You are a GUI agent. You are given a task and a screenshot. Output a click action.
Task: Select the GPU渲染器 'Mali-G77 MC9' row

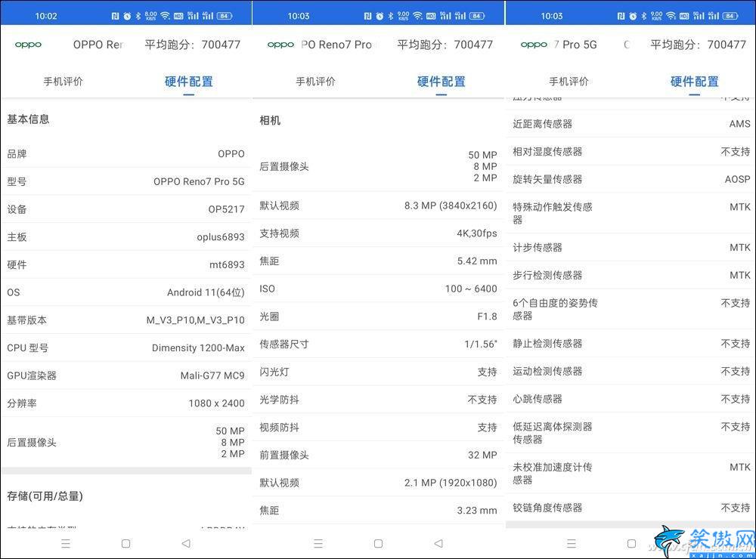pos(125,375)
